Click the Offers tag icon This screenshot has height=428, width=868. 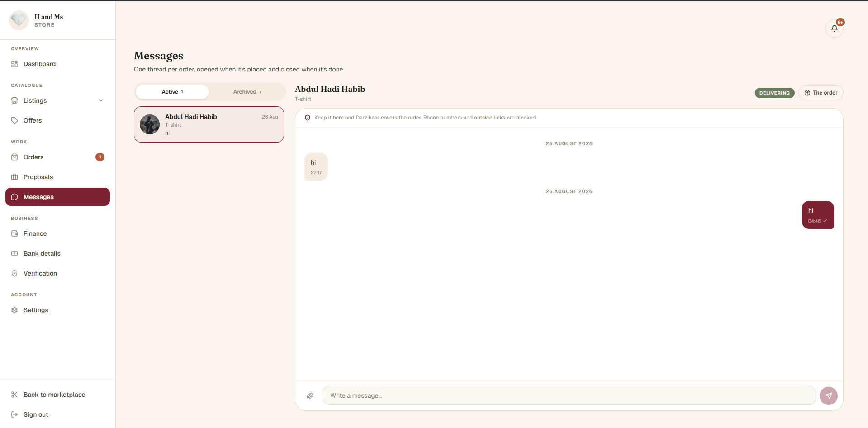pos(14,120)
